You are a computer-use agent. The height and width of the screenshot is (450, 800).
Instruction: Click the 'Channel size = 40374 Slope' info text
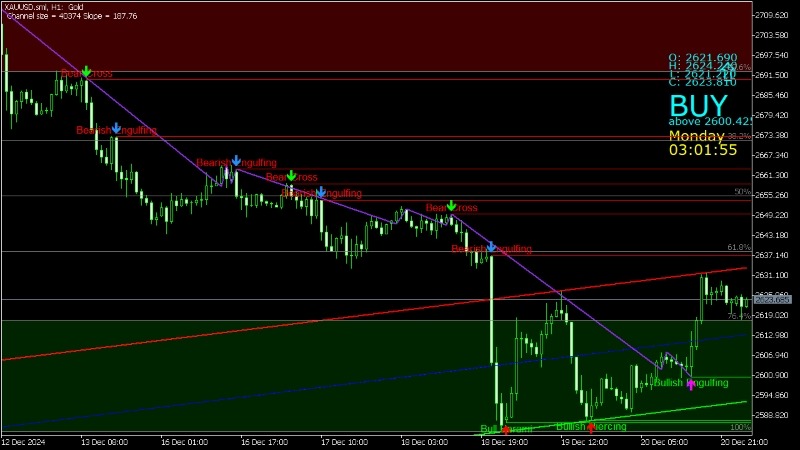click(72, 16)
